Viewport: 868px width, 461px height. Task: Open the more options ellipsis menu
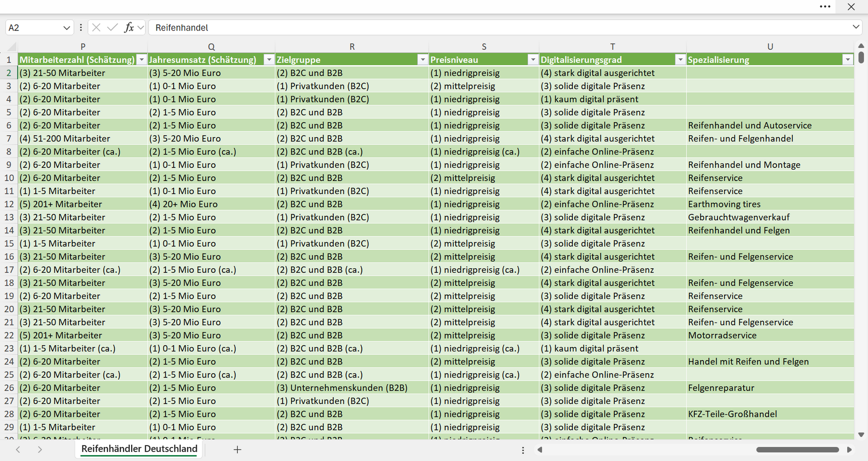pyautogui.click(x=825, y=7)
